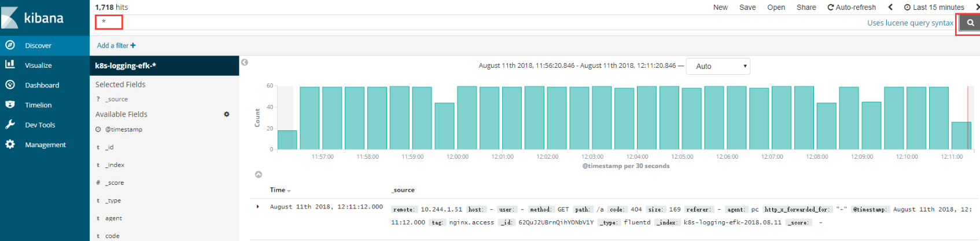
Task: Click the Auto-refresh option
Action: click(x=852, y=7)
